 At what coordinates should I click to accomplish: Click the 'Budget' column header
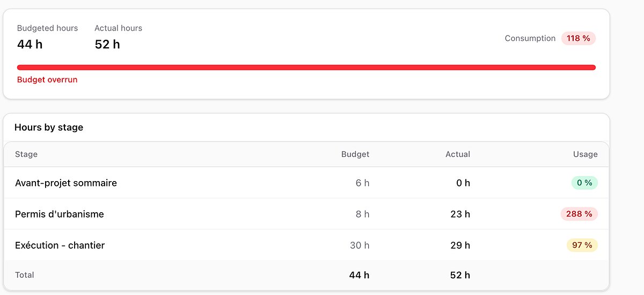click(x=355, y=154)
